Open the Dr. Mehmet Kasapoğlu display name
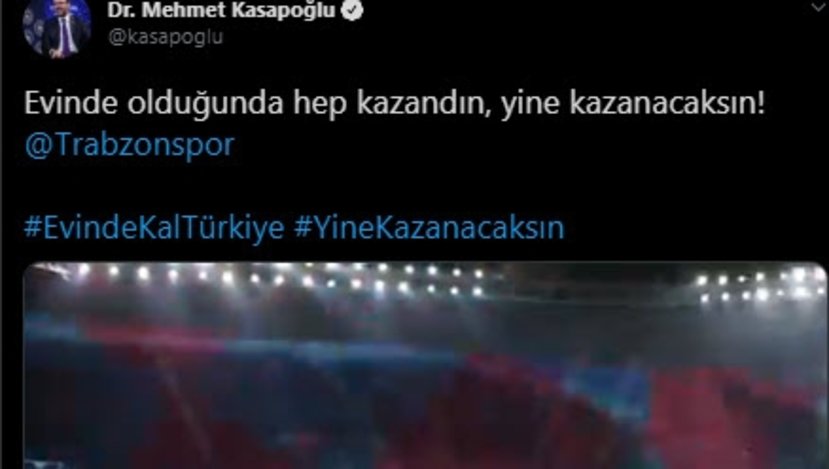 221,10
